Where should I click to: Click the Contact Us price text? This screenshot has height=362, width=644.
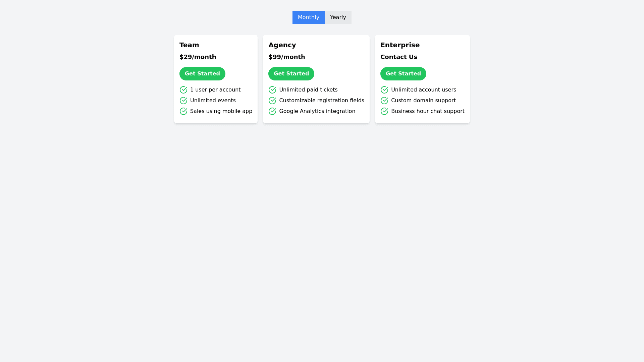(398, 57)
